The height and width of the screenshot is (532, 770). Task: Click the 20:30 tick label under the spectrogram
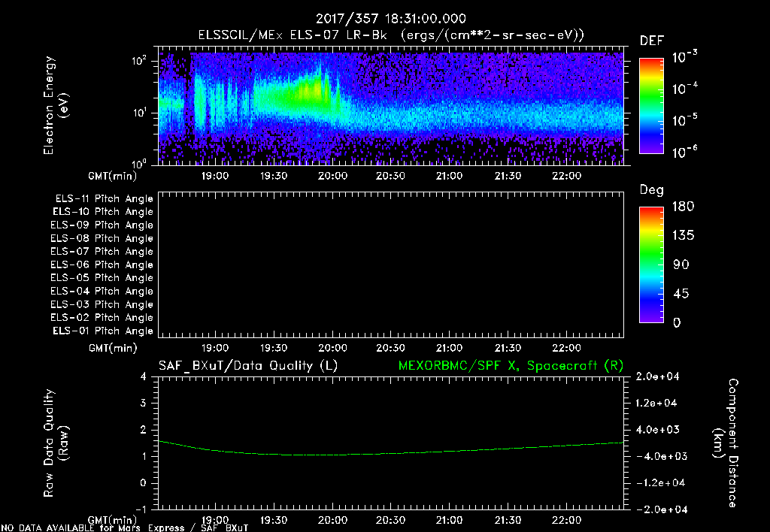pos(391,176)
